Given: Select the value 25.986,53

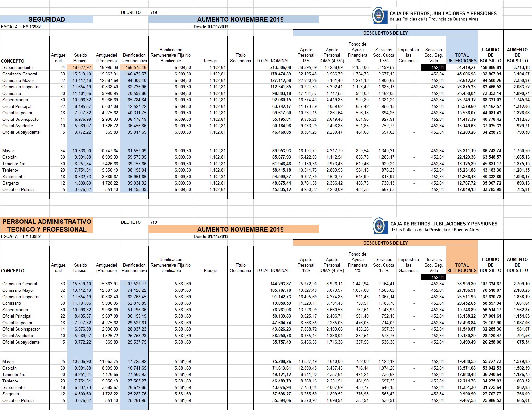Looking at the screenshot, I should tap(492, 400).
